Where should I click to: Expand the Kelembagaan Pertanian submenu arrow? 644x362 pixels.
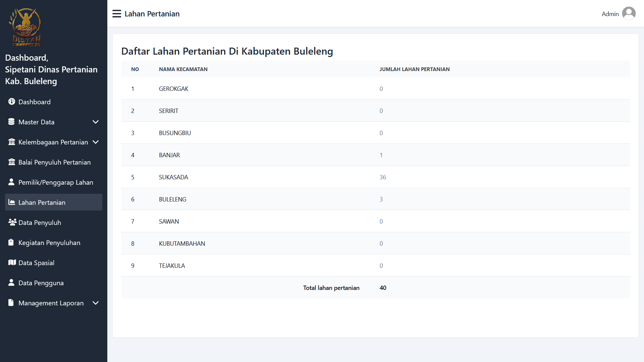(x=96, y=142)
